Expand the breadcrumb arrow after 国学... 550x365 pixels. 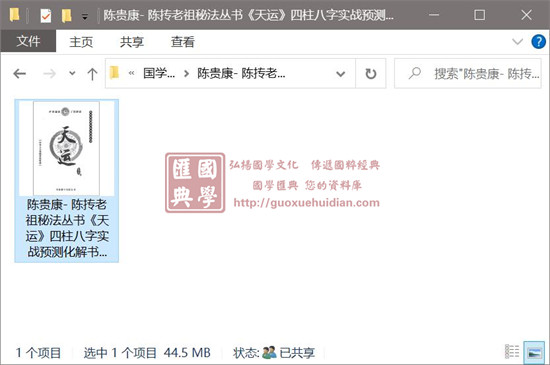click(x=186, y=74)
